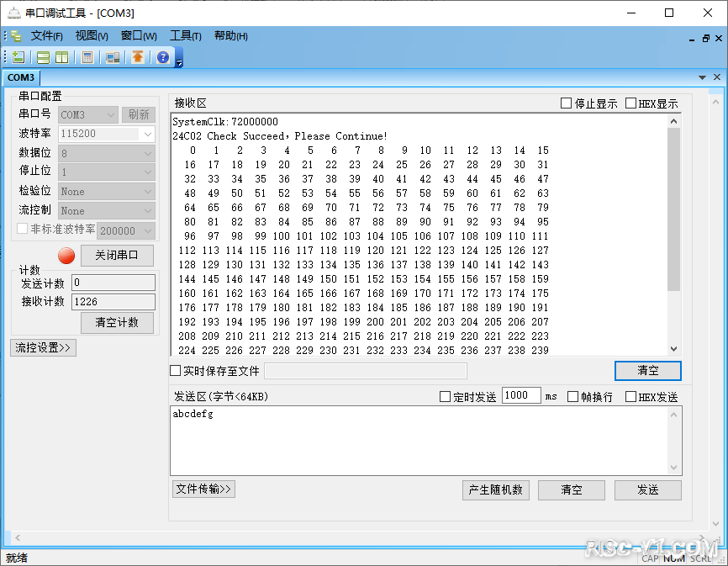This screenshot has height=566, width=728.
Task: Enable 实时保存至文件 checkbox
Action: 175,371
